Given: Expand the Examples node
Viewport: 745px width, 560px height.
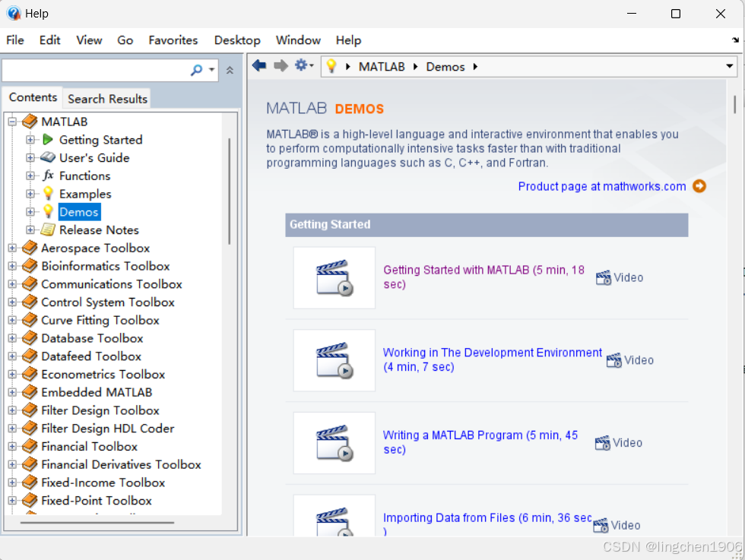Looking at the screenshot, I should point(30,194).
